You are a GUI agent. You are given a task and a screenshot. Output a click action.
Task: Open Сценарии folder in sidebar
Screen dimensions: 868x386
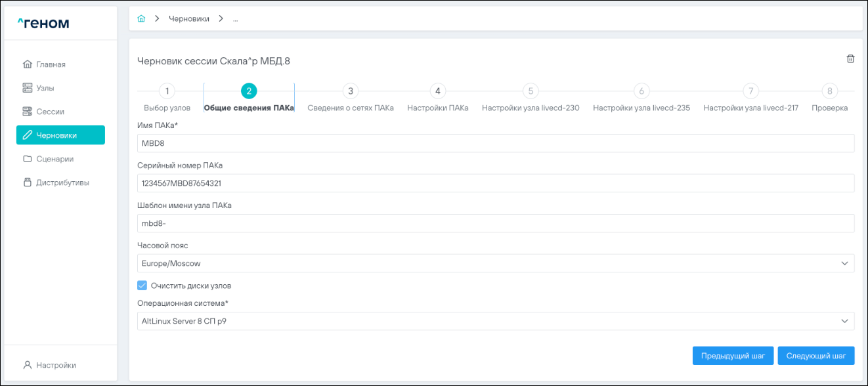[54, 159]
